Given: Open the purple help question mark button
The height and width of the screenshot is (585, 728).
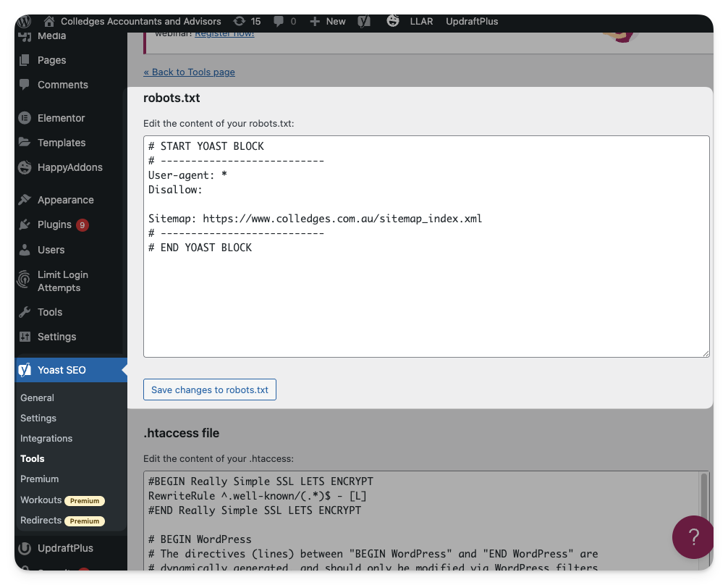Looking at the screenshot, I should click(693, 537).
